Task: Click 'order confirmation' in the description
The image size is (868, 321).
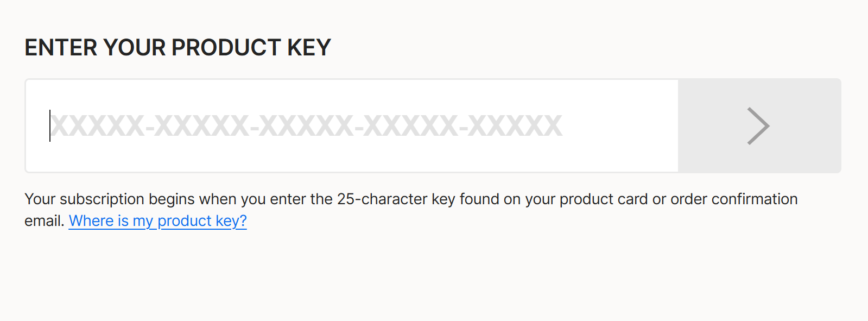Action: click(x=734, y=199)
